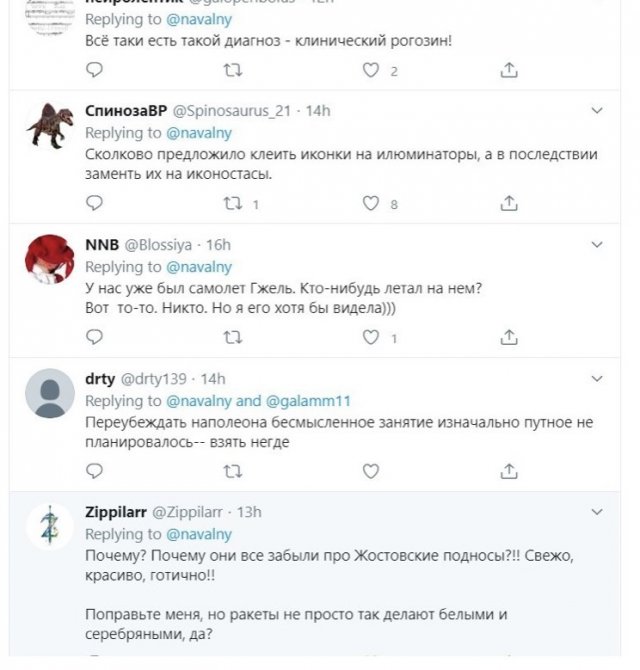This screenshot has width=640, height=670.
Task: Open the more menu on NNB tweet
Action: (597, 245)
